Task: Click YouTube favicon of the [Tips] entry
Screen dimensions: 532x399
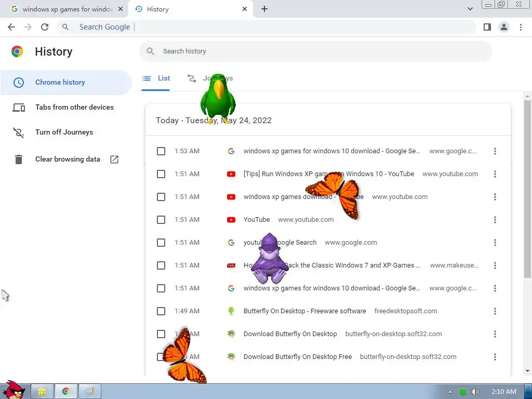Action: 231,174
